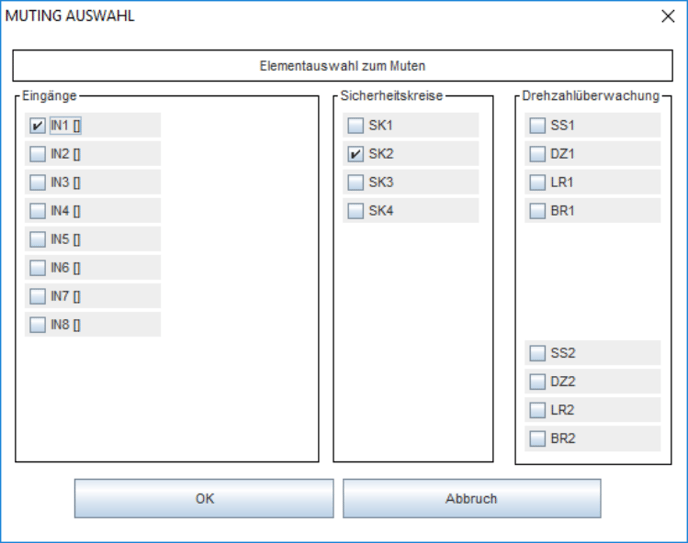Cancel using the Abbruch button
The height and width of the screenshot is (543, 688).
pyautogui.click(x=471, y=498)
